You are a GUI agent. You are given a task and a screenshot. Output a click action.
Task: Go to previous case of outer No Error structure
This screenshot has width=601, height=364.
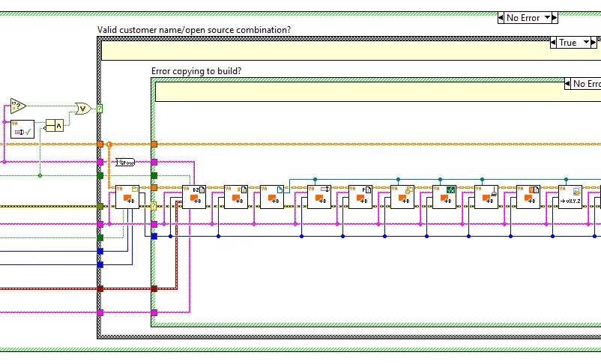(x=501, y=18)
